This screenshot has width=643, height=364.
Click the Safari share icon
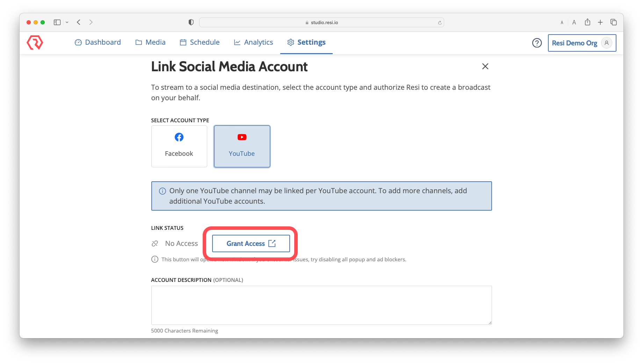tap(587, 22)
